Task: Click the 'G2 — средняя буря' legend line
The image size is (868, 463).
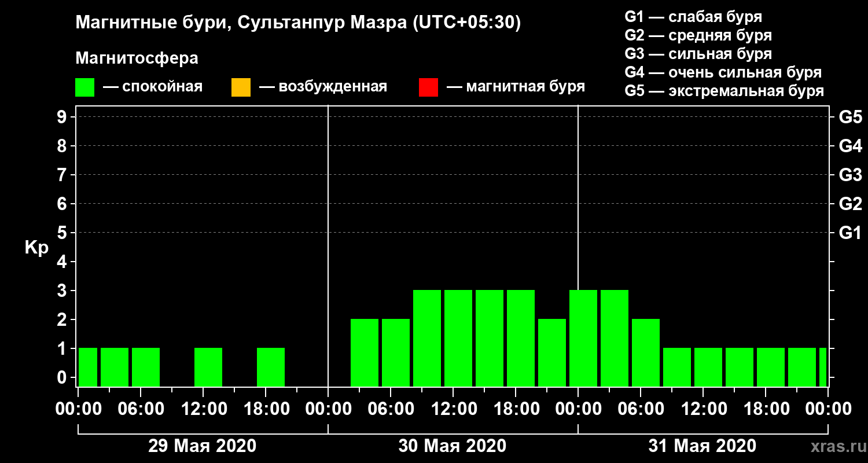Action: point(698,35)
